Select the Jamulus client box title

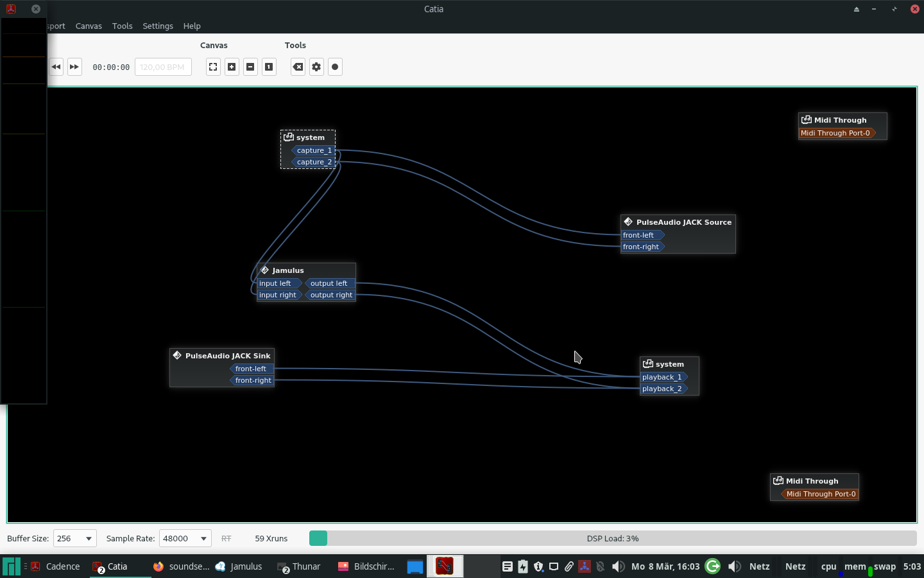(287, 270)
